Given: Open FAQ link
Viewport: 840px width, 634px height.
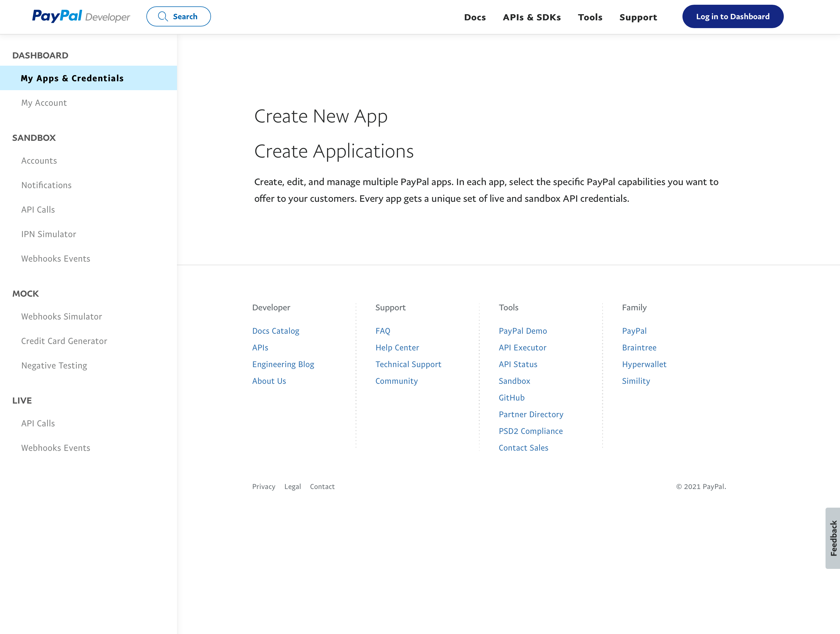Looking at the screenshot, I should tap(383, 331).
